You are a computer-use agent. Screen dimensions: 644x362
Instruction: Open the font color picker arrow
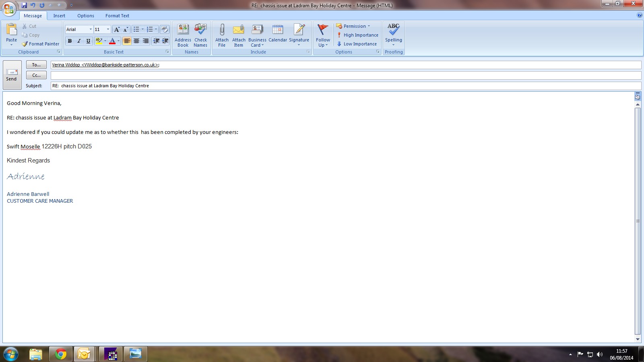(118, 41)
